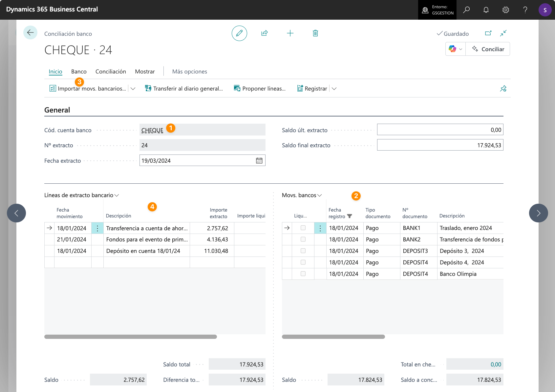
Task: Click the edit pencil icon
Action: 239,33
